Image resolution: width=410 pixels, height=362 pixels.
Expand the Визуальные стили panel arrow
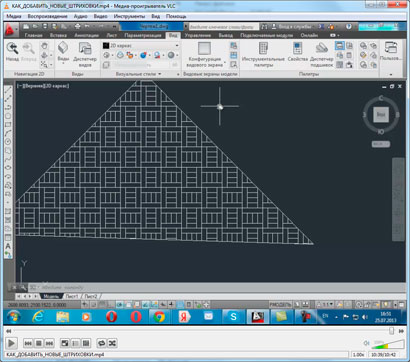point(159,74)
